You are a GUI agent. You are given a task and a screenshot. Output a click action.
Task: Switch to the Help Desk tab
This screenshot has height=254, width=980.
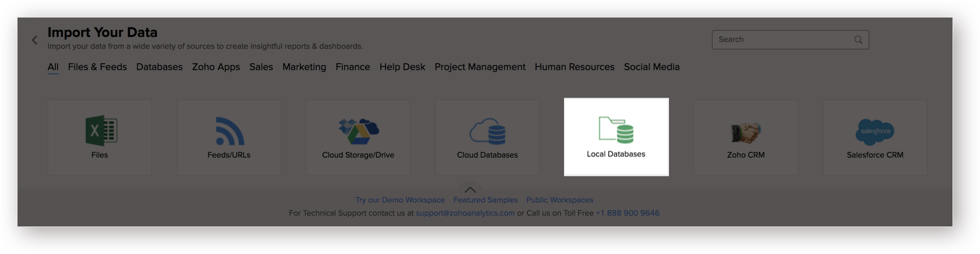pos(402,67)
